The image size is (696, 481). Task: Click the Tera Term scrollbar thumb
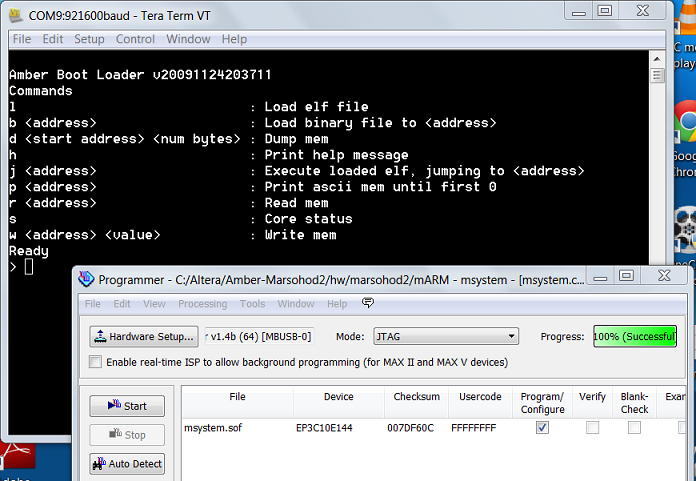[657, 75]
